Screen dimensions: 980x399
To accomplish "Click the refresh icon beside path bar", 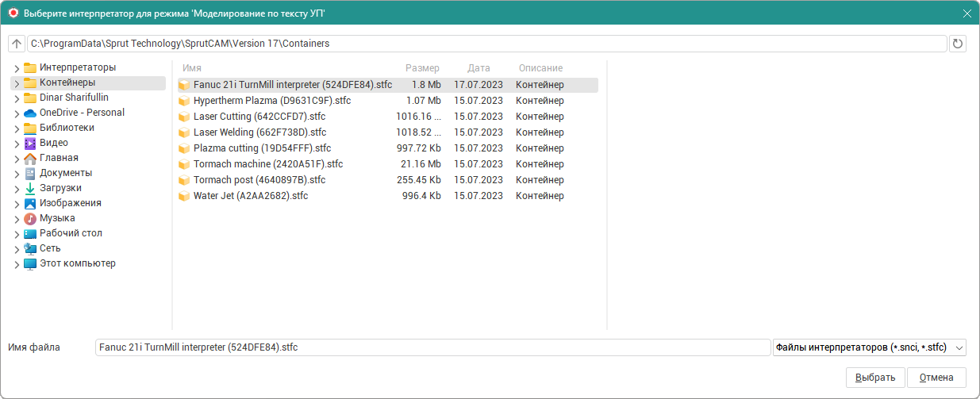I will (x=958, y=44).
